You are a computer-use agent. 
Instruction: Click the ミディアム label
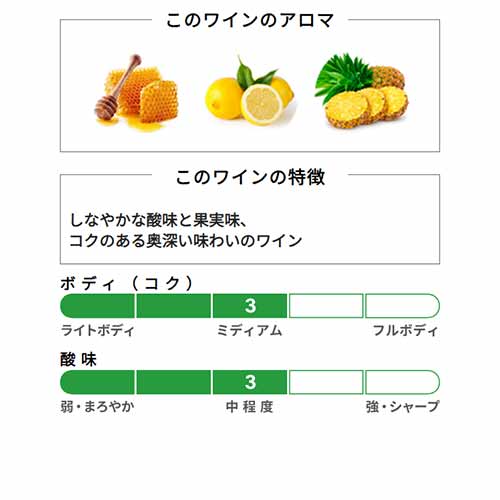click(x=249, y=331)
